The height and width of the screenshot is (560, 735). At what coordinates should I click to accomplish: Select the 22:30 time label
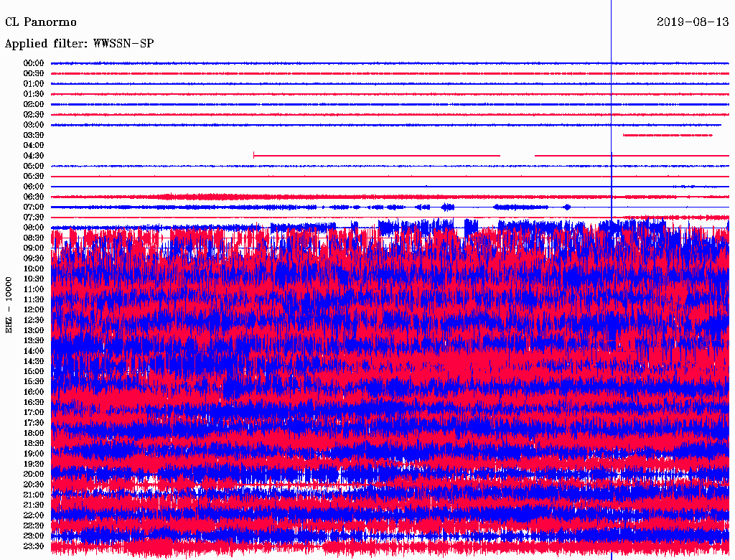click(34, 526)
